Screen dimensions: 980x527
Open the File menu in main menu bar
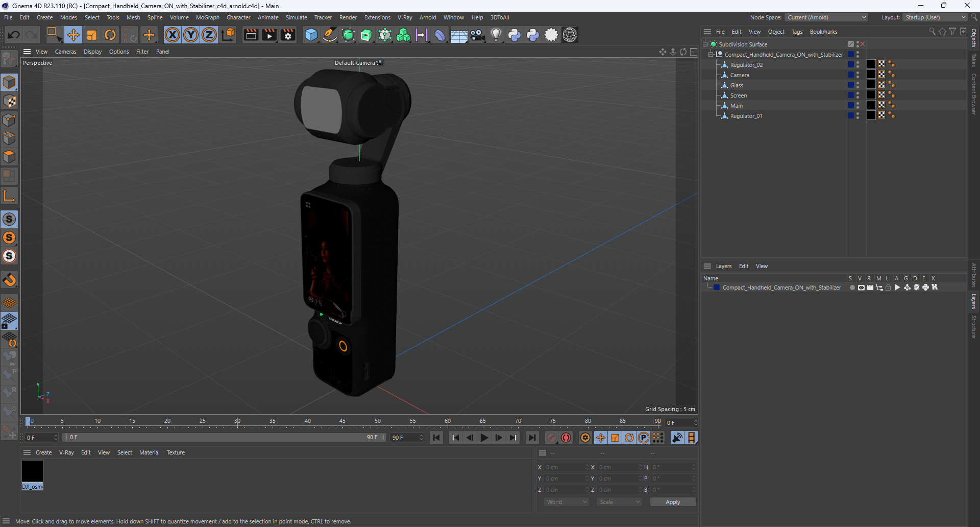pyautogui.click(x=8, y=17)
